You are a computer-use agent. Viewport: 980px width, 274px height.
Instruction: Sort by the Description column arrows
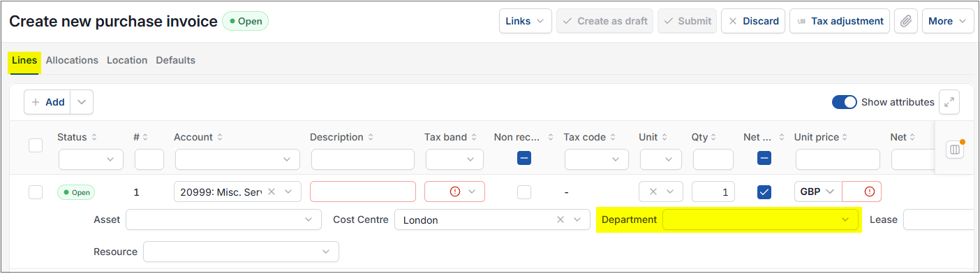(x=371, y=137)
